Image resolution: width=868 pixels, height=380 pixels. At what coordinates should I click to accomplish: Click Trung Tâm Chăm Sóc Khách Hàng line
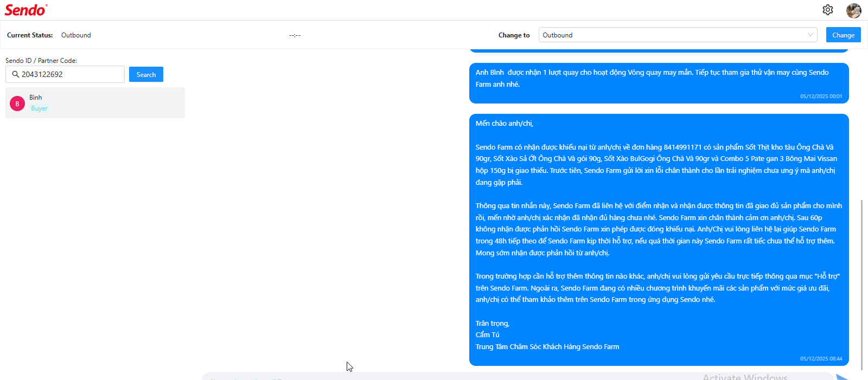pos(547,347)
